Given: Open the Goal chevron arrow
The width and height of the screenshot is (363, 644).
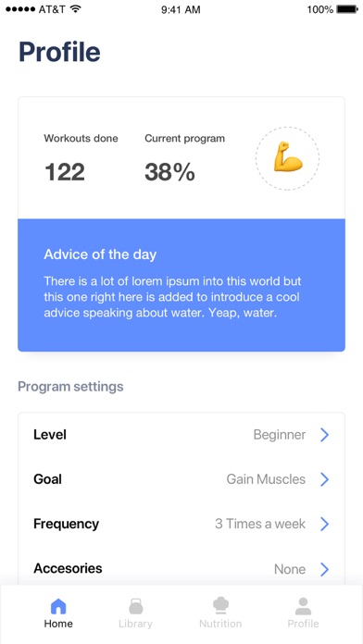Looking at the screenshot, I should pos(324,479).
